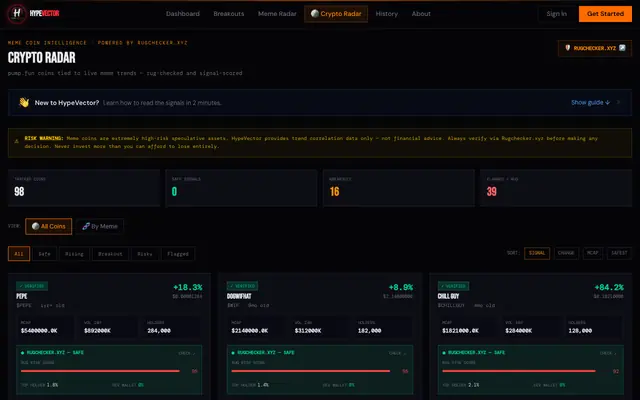
Task: Click the Verified badge on DOGWIFHAT card
Action: click(x=242, y=286)
